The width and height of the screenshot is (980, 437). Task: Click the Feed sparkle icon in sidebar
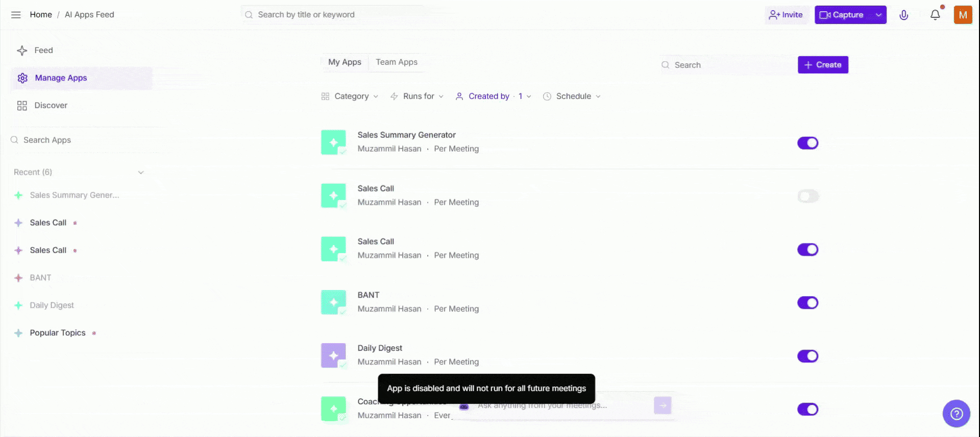pos(22,51)
